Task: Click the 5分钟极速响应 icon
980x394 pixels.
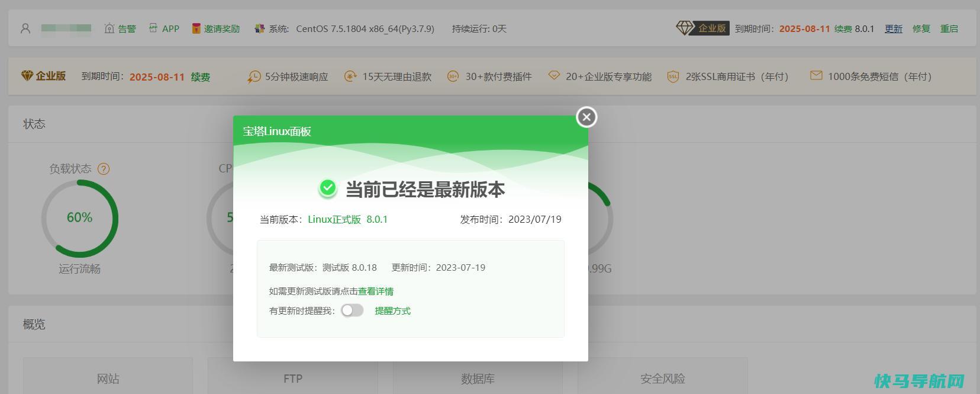Action: tap(254, 76)
